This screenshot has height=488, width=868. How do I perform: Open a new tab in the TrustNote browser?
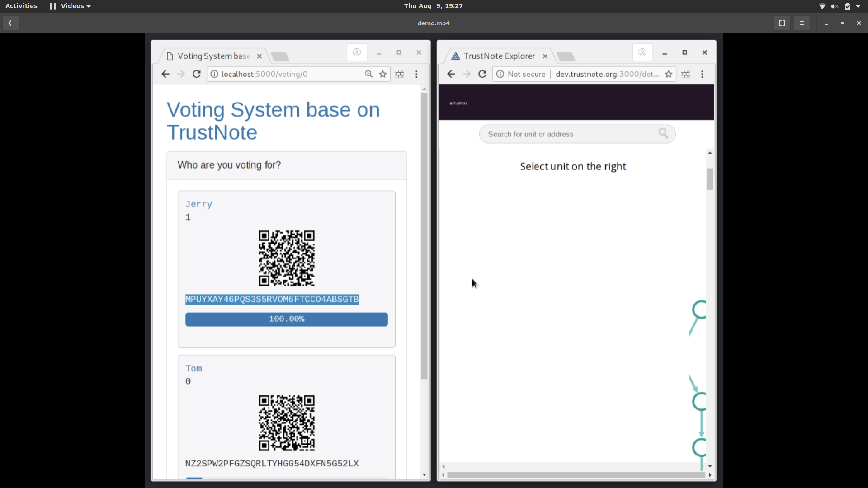[x=566, y=56]
